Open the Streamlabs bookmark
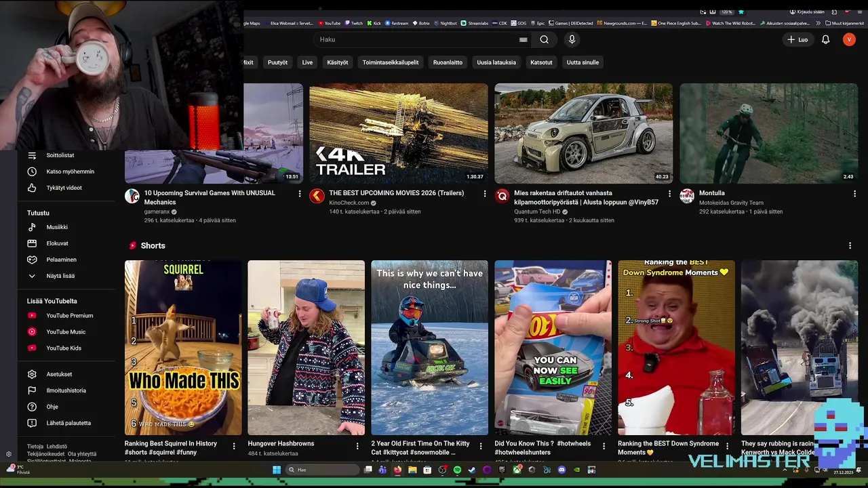 (475, 23)
